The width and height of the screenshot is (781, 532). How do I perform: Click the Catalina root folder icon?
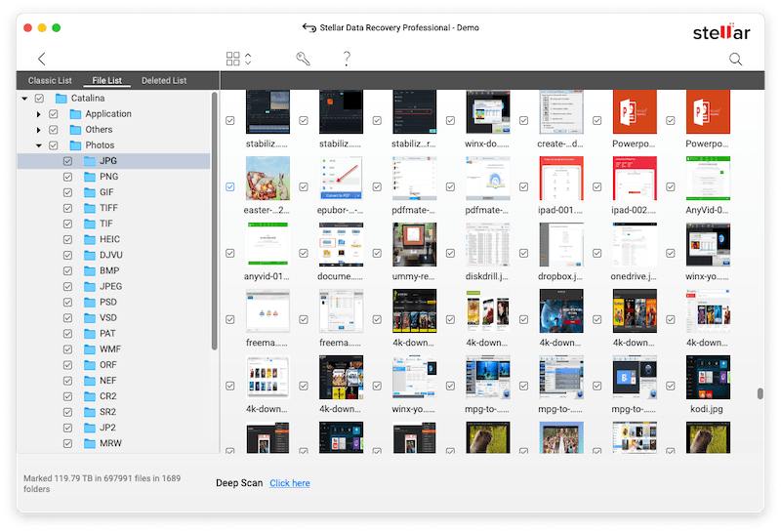click(61, 99)
